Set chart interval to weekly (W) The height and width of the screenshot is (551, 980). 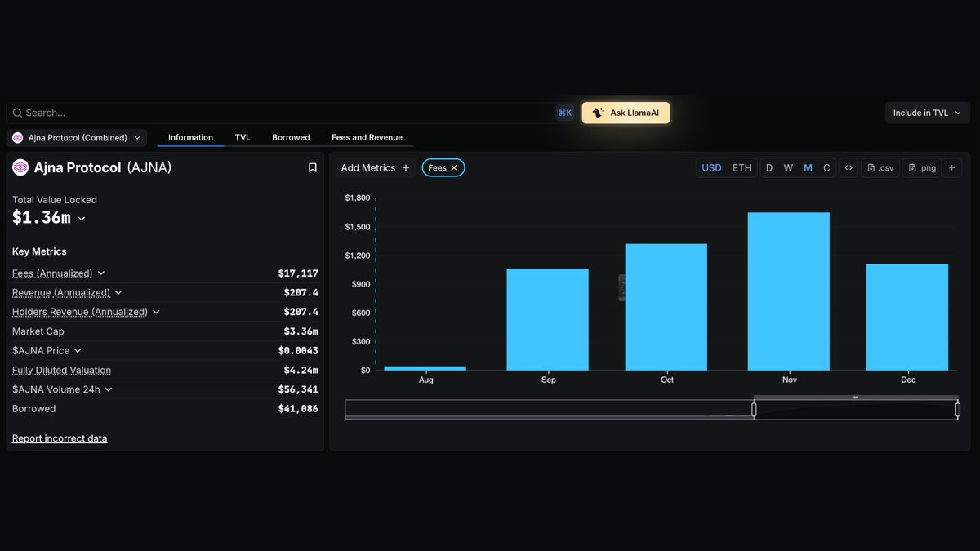click(788, 167)
